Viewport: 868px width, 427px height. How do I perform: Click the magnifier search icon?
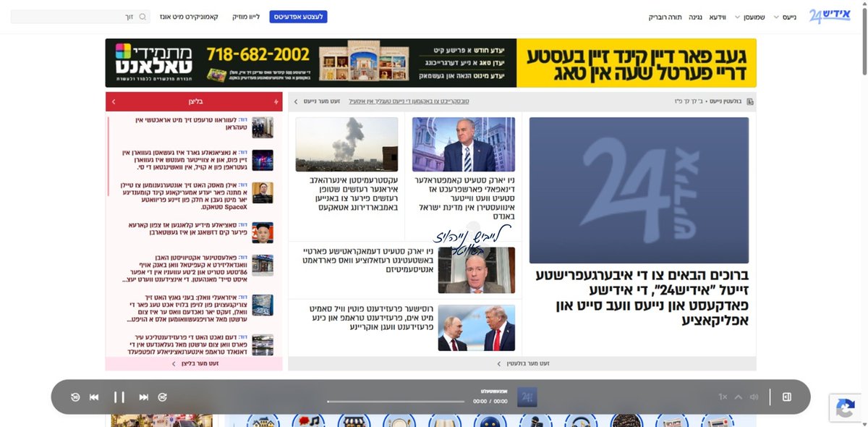tap(142, 17)
